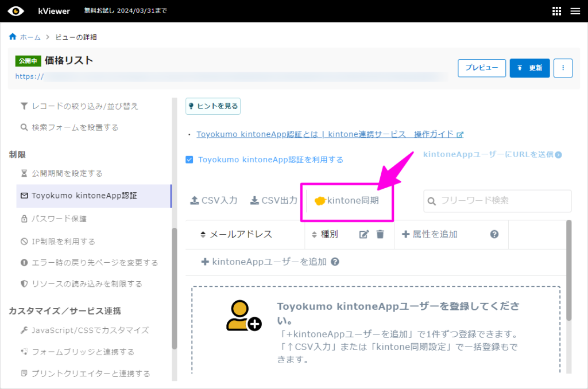Click kintoneAppユーザーを追加

coord(264,262)
